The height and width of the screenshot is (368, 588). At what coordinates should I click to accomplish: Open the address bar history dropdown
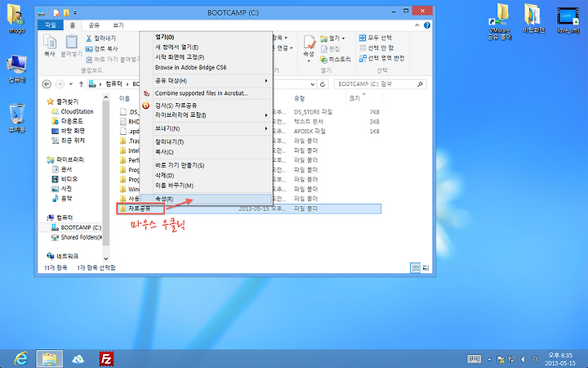point(312,84)
